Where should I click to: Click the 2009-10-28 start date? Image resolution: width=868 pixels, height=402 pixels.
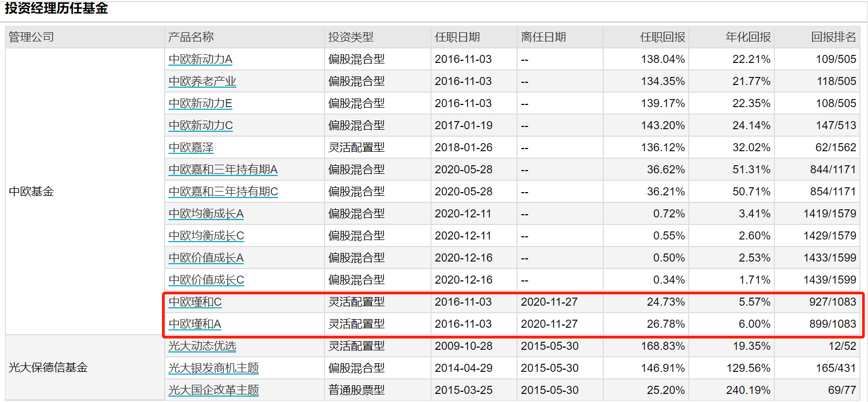coord(463,346)
